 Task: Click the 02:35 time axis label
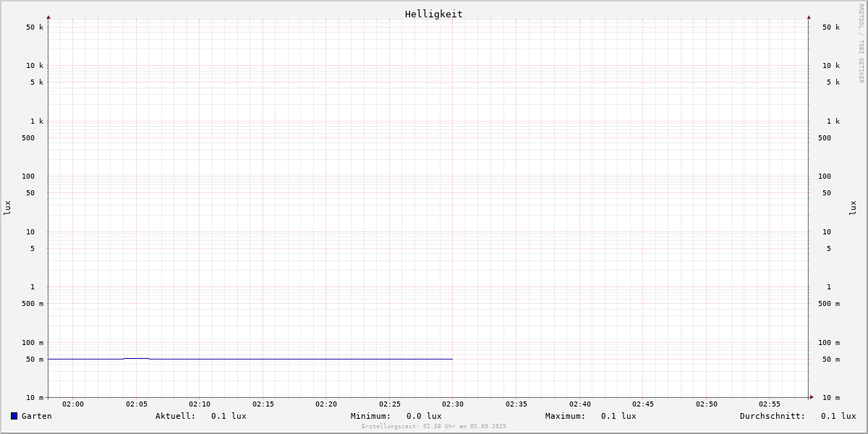tap(516, 404)
